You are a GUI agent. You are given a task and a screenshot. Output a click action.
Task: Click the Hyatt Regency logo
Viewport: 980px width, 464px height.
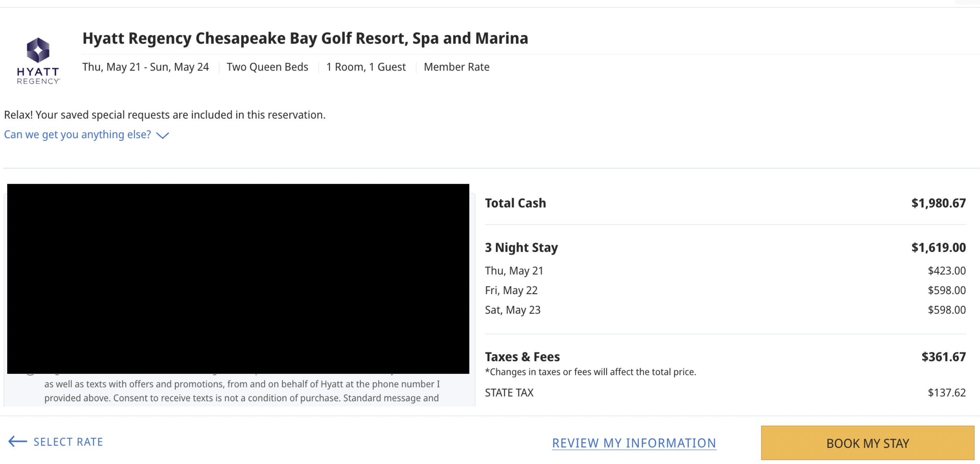pos(38,61)
